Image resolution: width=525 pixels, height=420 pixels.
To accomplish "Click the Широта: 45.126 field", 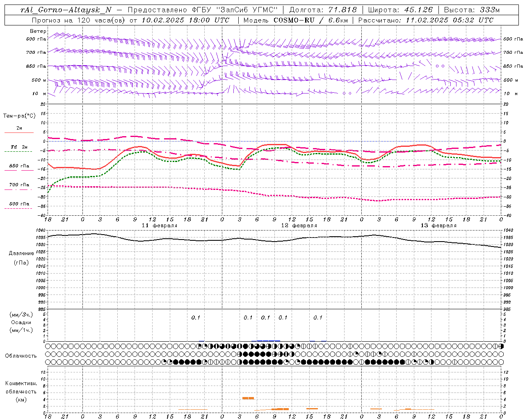I will pyautogui.click(x=400, y=10).
